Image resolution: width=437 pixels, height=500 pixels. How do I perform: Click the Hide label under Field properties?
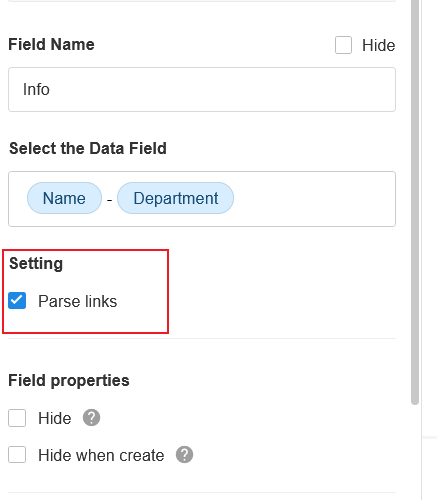pyautogui.click(x=55, y=418)
